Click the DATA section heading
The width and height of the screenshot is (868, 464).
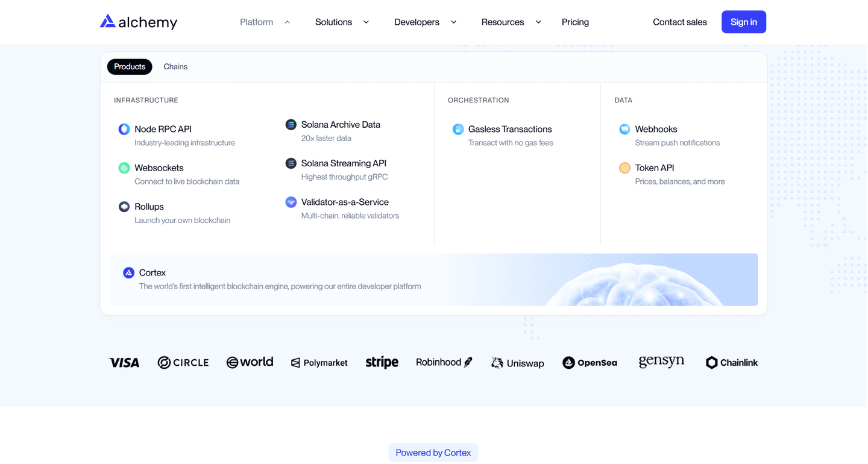click(x=623, y=100)
